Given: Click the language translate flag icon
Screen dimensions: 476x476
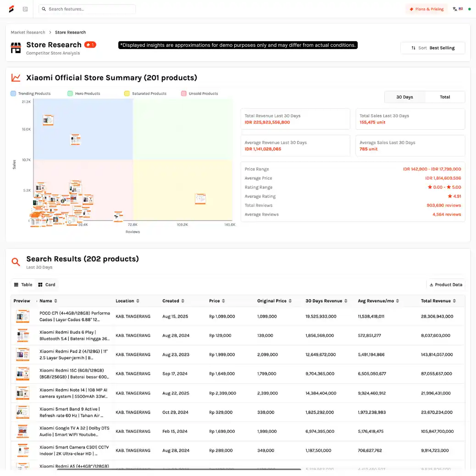Looking at the screenshot, I should pos(457,9).
